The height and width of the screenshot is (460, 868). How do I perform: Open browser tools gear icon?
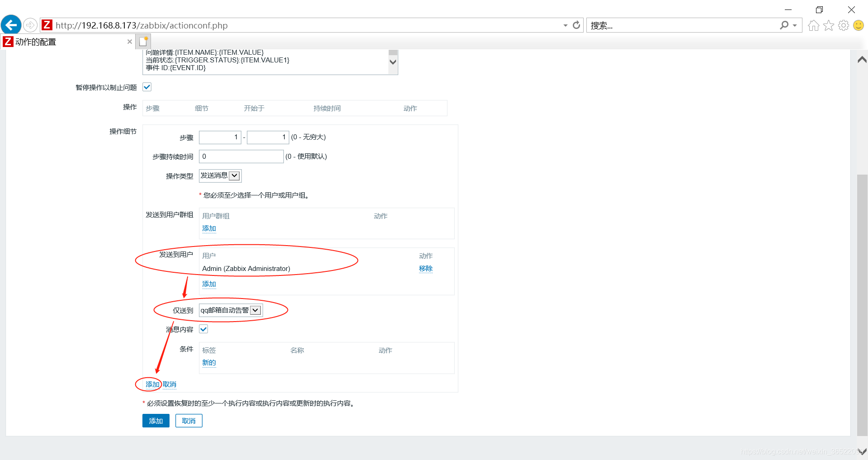coord(843,25)
